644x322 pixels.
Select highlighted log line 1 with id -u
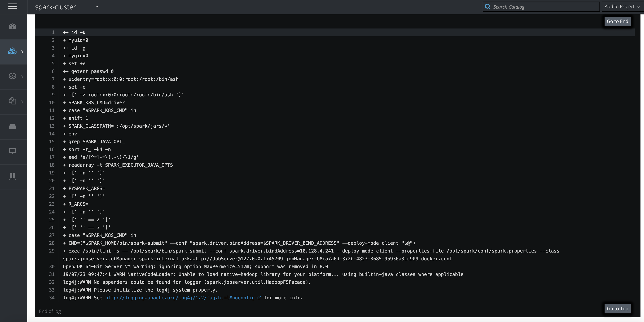click(74, 32)
